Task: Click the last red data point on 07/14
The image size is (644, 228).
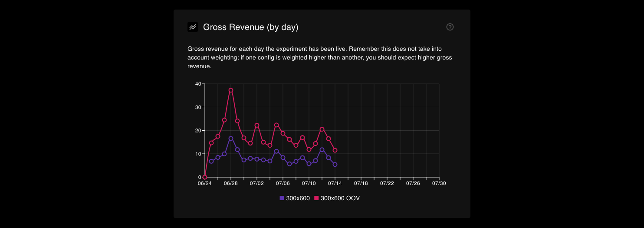Action: [335, 150]
